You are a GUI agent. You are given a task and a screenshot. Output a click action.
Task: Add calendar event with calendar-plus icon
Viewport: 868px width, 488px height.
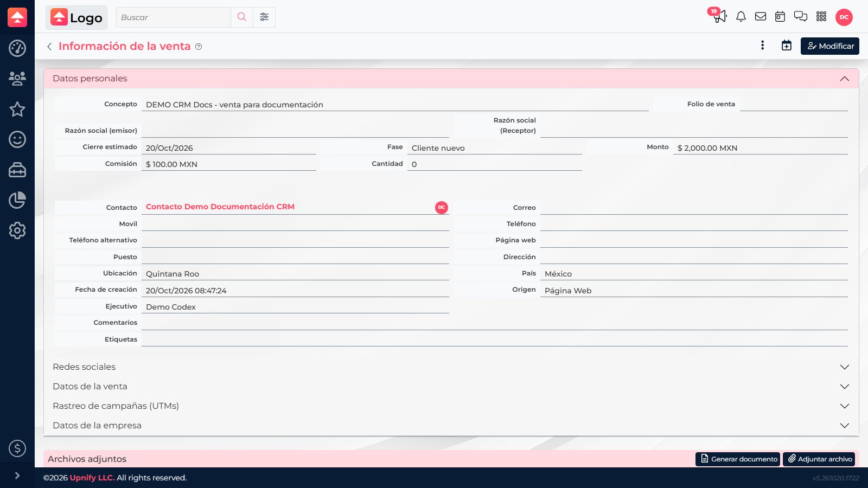pyautogui.click(x=787, y=46)
